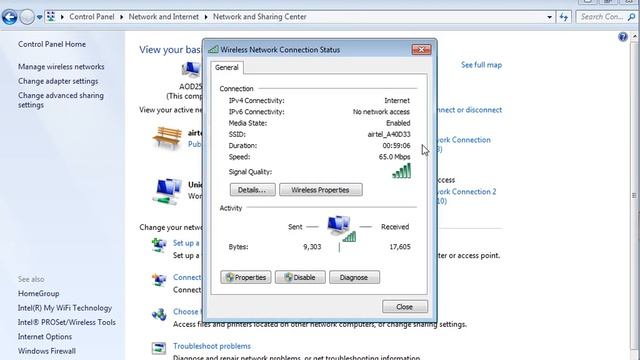640x360 pixels.
Task: Open recent pages dropdown next to forward arrow
Action: 39,17
